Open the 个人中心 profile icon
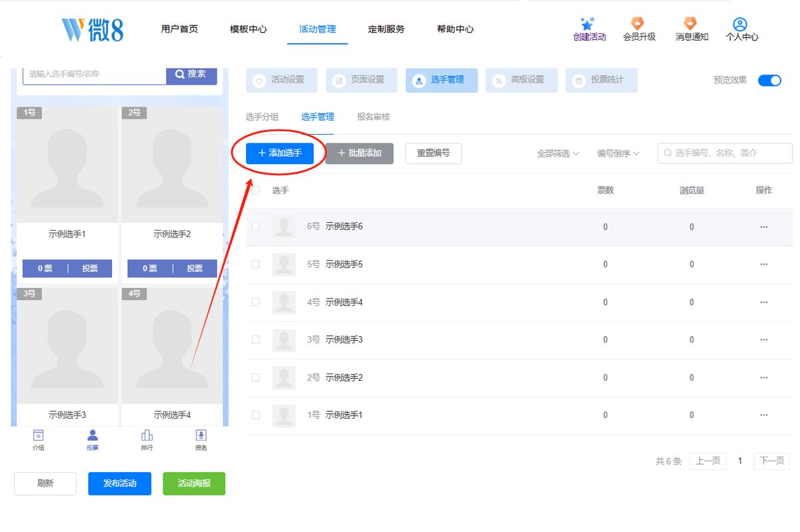 tap(740, 24)
